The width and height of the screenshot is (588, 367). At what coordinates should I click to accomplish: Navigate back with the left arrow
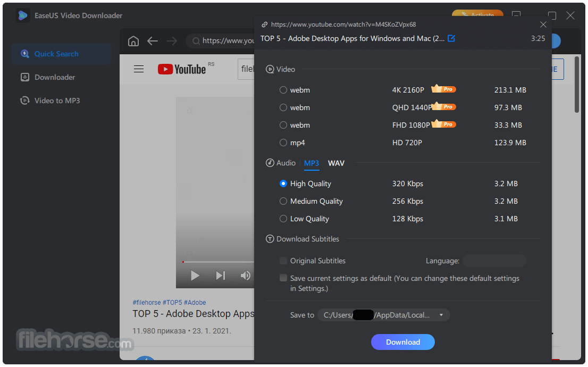pyautogui.click(x=152, y=41)
